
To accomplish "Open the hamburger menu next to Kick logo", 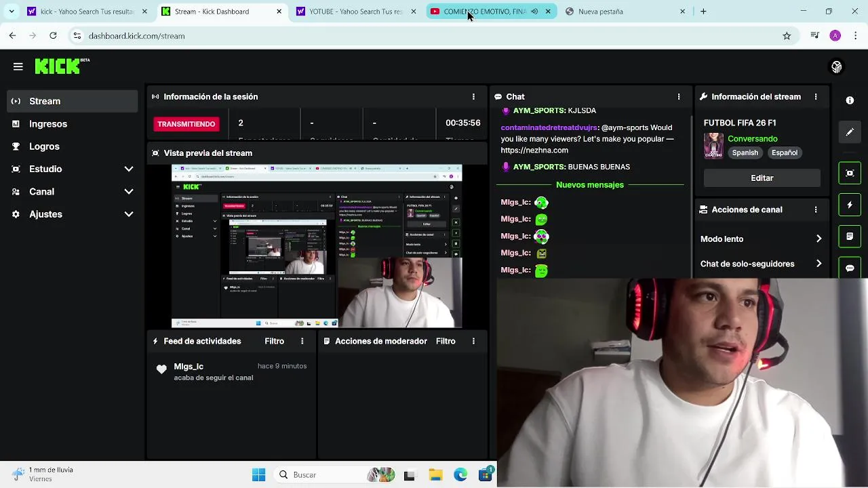I will point(18,66).
